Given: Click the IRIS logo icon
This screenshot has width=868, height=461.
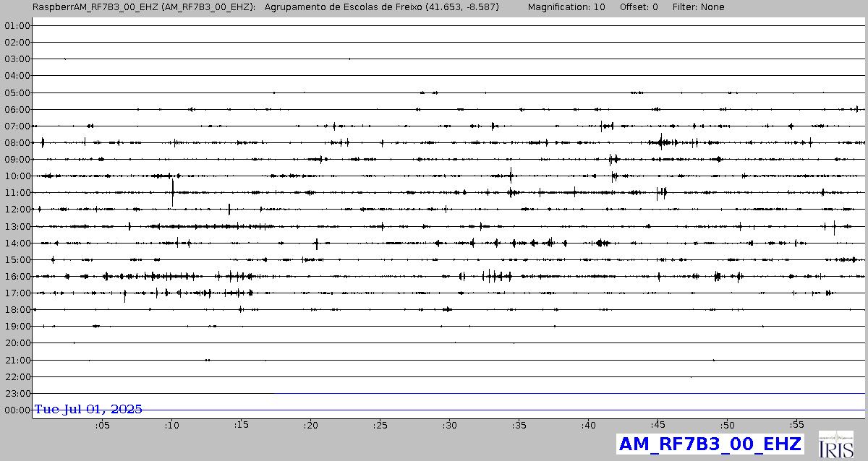Looking at the screenshot, I should coord(835,444).
